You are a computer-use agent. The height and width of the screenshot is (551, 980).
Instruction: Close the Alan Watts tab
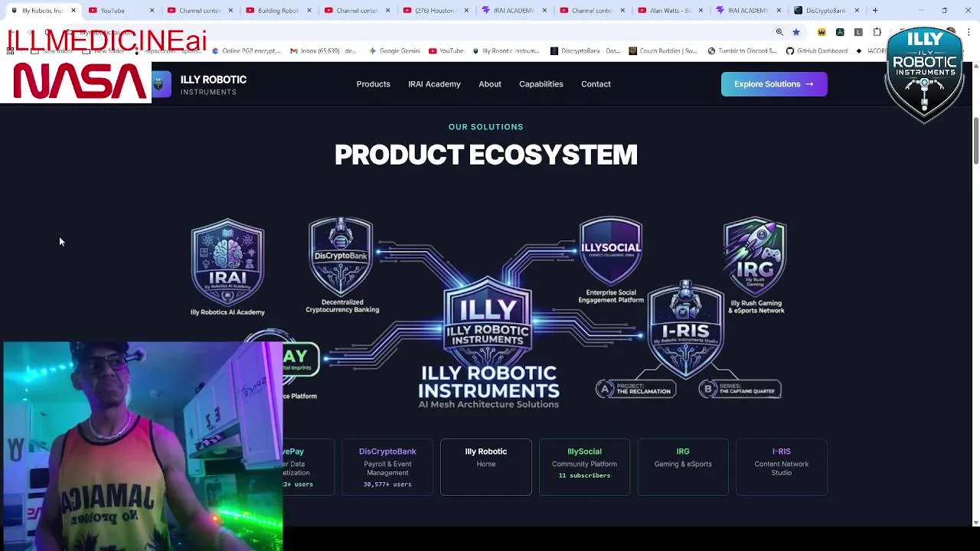click(701, 11)
